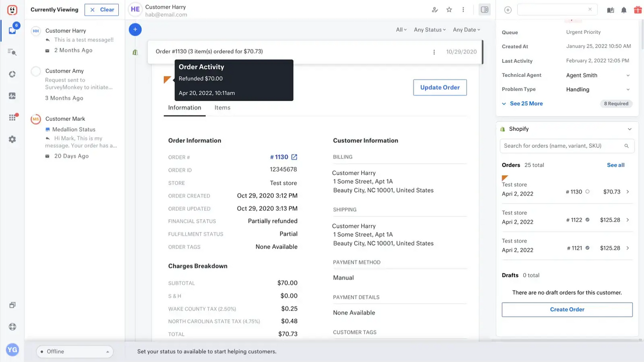Open the apps grid icon in sidebar

[x=12, y=117]
